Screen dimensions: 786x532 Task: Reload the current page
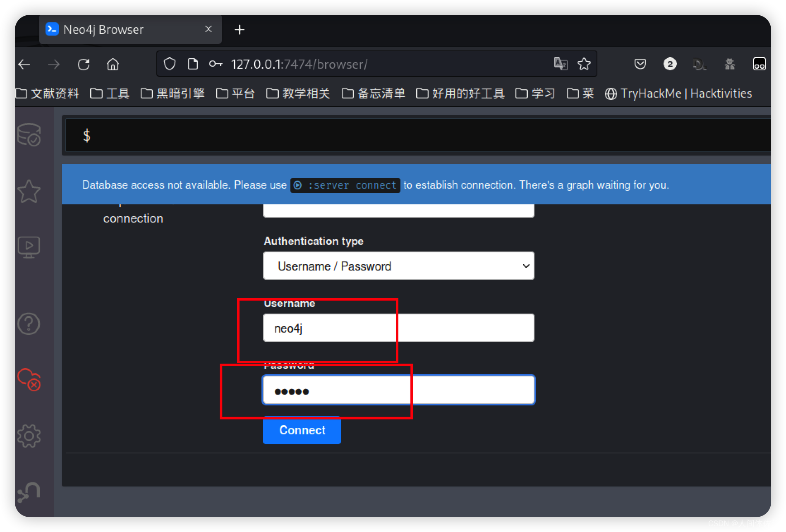coord(84,64)
